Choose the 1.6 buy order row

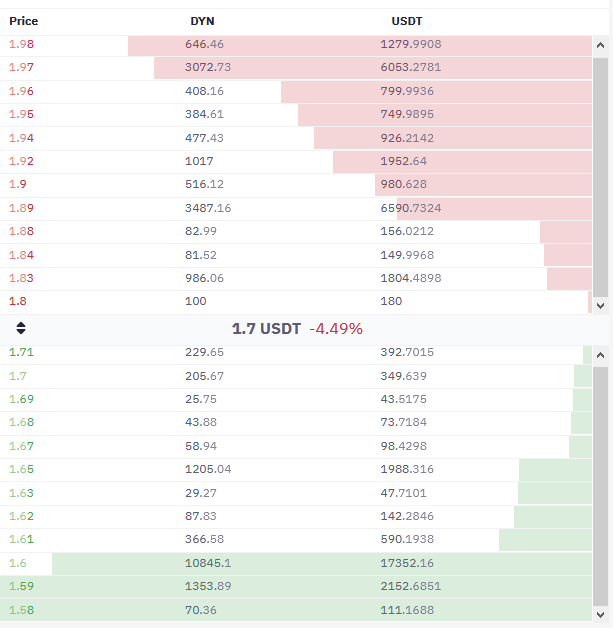(x=296, y=563)
